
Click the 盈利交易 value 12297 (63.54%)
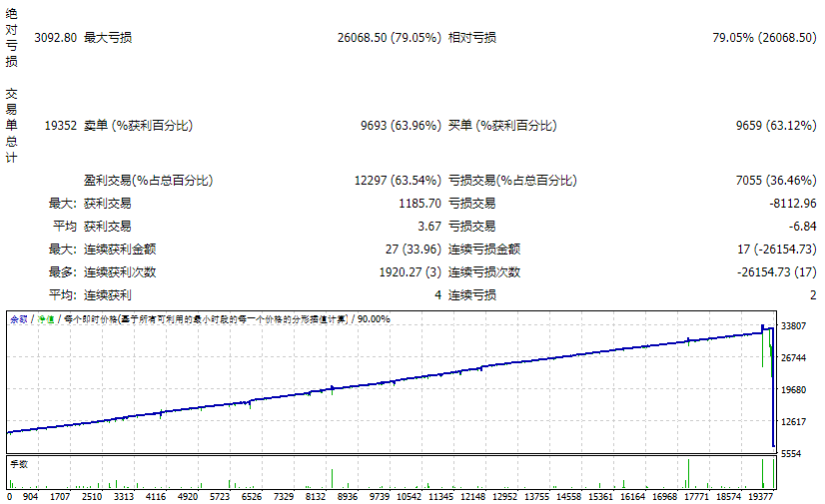397,181
